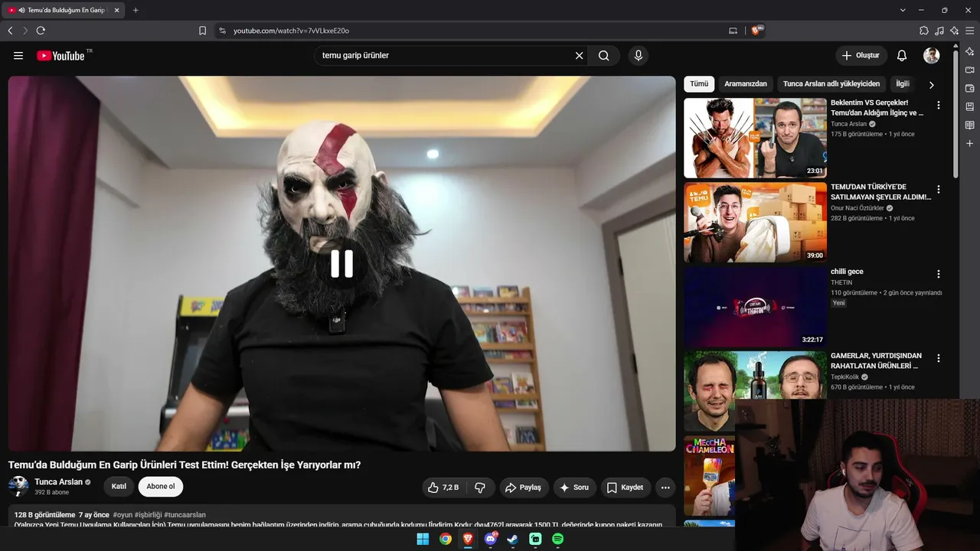This screenshot has height=551, width=980.
Task: Select the Tümü filter chip
Action: [x=699, y=84]
